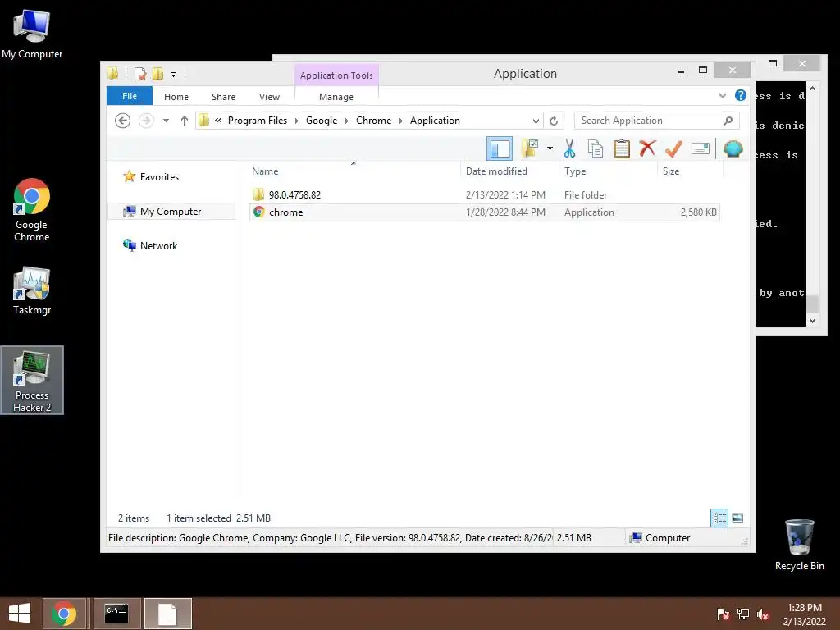Viewport: 840px width, 630px height.
Task: Click the volume muted tray icon
Action: [763, 614]
